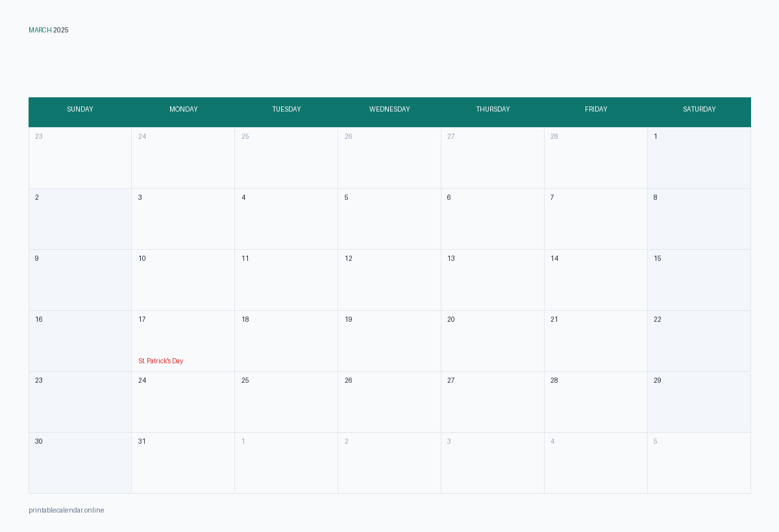Screen dimensions: 779x532
Task: Click the dark March 24 under Monday
Action: pos(142,381)
